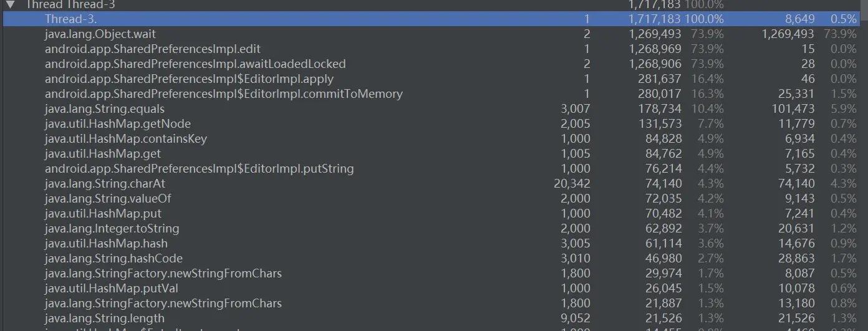Select the java.util.HashMap.get method
This screenshot has height=331, width=868.
coord(434,153)
